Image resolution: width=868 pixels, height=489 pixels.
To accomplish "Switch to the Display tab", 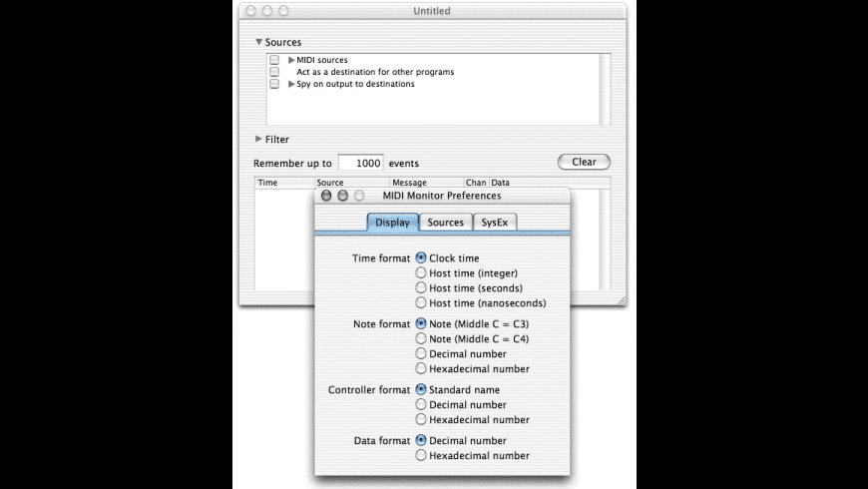I will coord(392,223).
